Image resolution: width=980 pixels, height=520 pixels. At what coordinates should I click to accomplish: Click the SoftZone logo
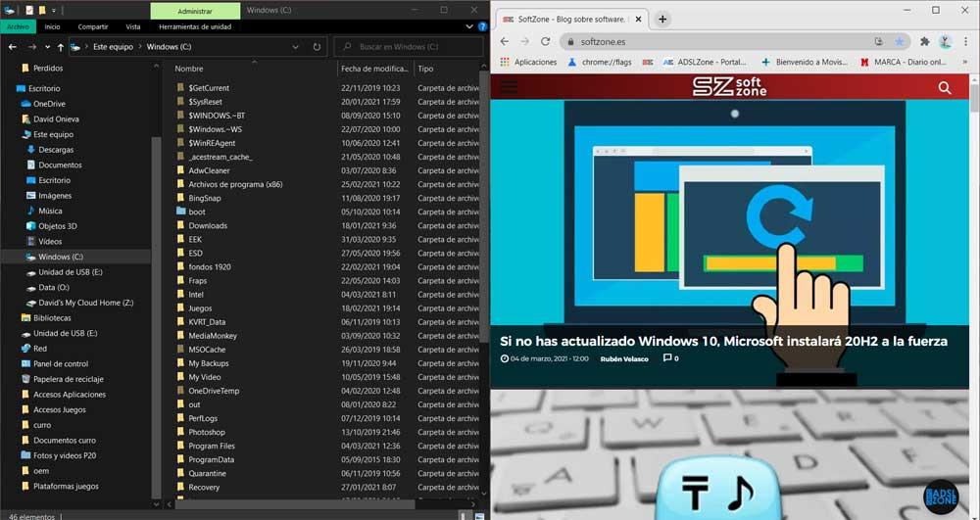729,87
